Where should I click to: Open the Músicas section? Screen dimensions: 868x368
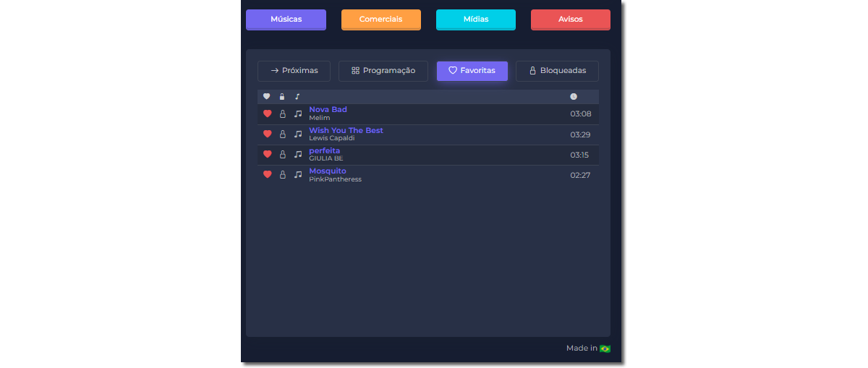286,20
